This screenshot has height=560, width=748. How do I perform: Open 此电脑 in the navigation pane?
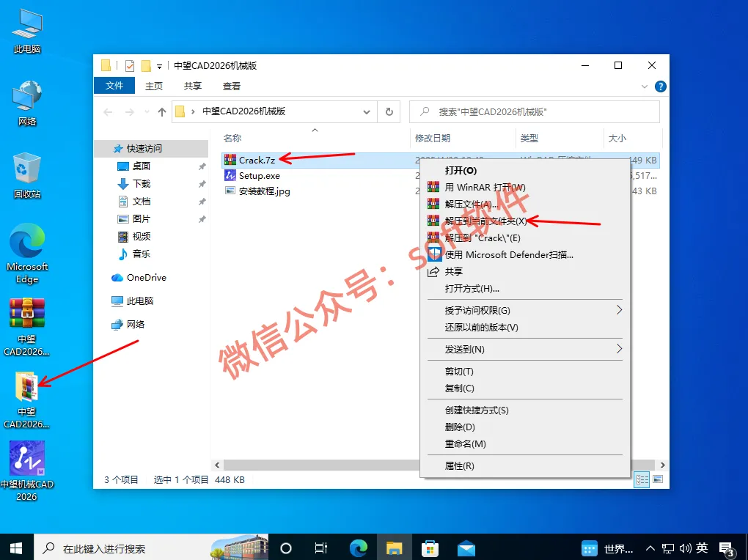pos(140,301)
